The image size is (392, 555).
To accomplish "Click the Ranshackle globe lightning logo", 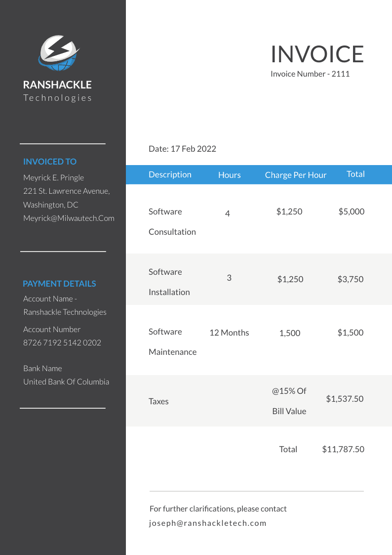I will (x=59, y=53).
